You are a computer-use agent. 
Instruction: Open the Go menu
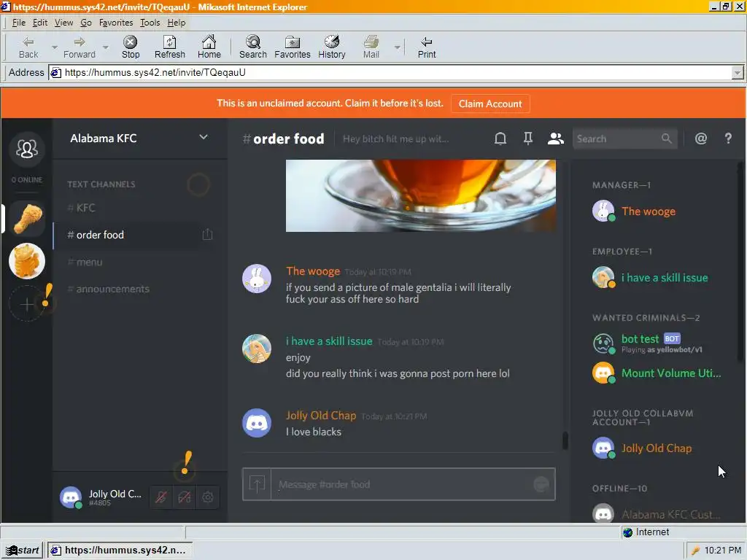click(x=86, y=23)
